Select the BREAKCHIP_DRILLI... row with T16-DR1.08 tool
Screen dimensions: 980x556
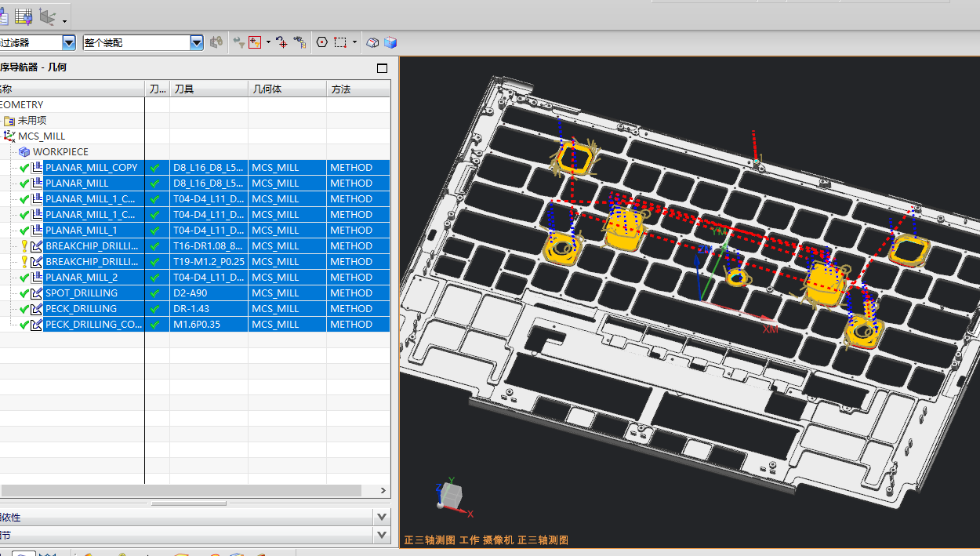(93, 246)
